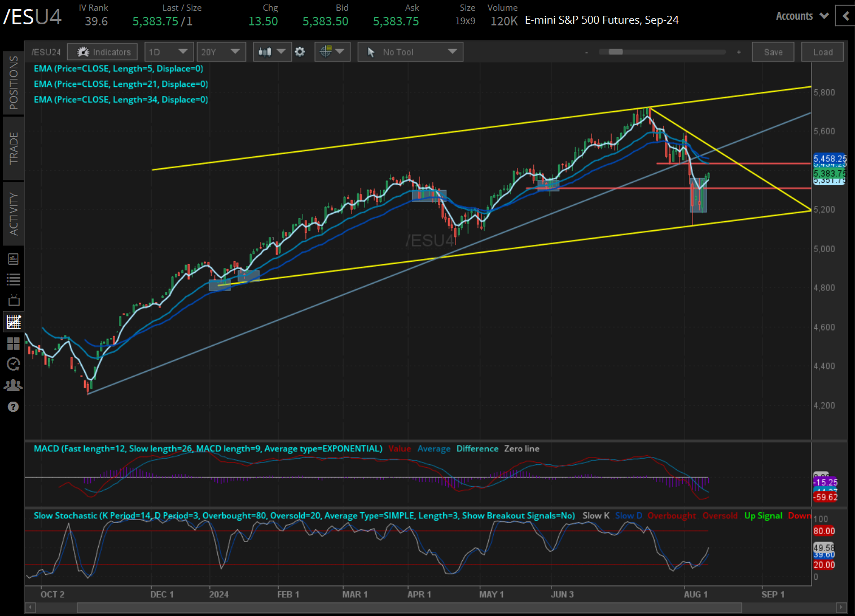Open the community people icon
This screenshot has height=616, width=855.
coord(14,385)
